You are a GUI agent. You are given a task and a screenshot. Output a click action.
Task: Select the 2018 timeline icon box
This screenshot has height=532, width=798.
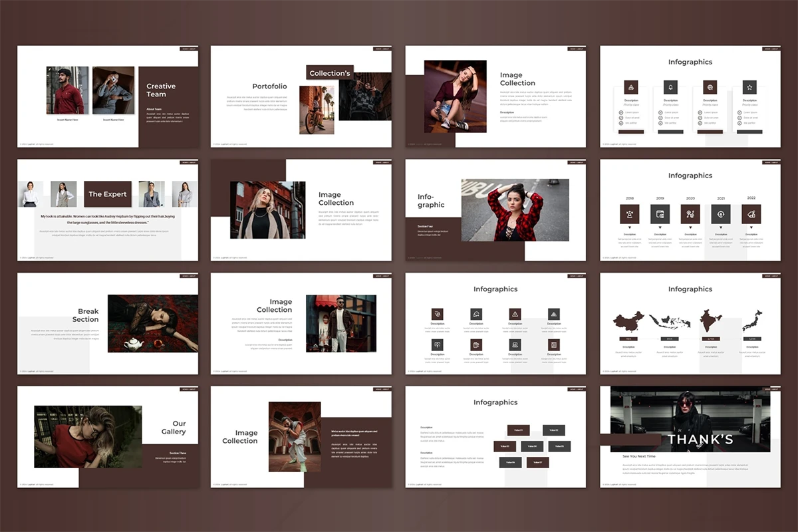tap(630, 214)
